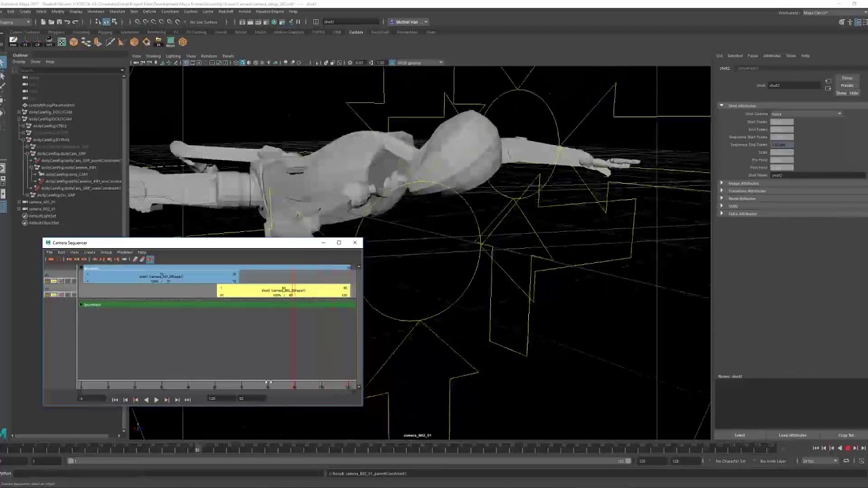This screenshot has width=868, height=488.
Task: Open Create menu in Camera Sequencer
Action: 90,252
